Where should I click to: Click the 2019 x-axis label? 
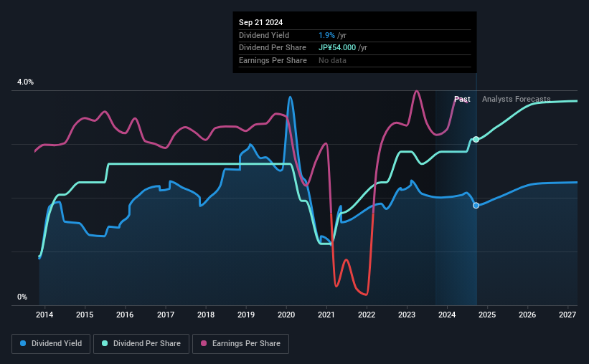246,315
